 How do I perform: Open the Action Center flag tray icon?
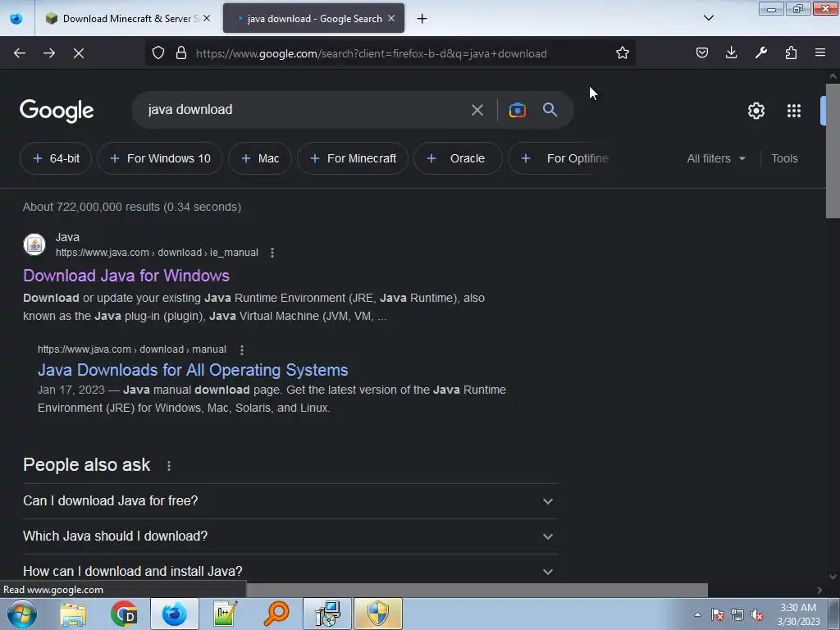tap(718, 615)
